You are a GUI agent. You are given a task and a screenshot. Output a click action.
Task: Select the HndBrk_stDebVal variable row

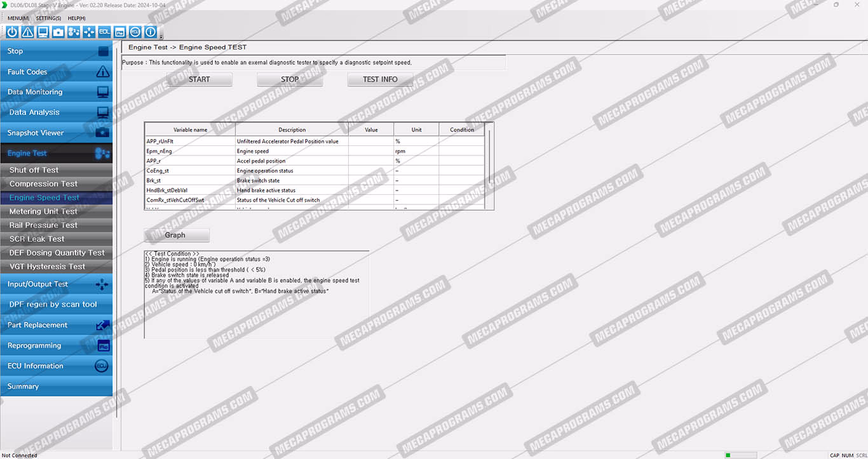pyautogui.click(x=315, y=190)
